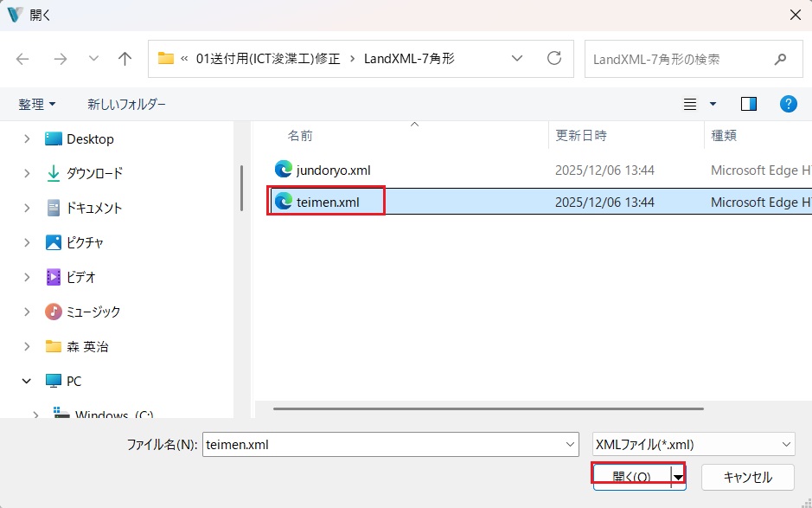This screenshot has height=508, width=812.
Task: Toggle the preview pane icon
Action: pyautogui.click(x=748, y=103)
